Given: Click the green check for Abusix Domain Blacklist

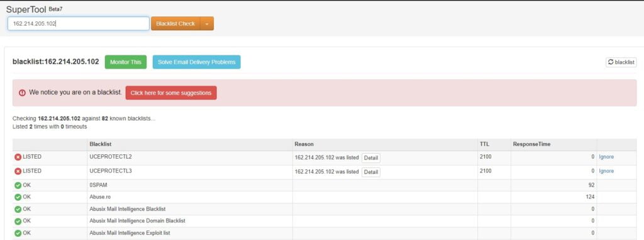Looking at the screenshot, I should point(18,221).
